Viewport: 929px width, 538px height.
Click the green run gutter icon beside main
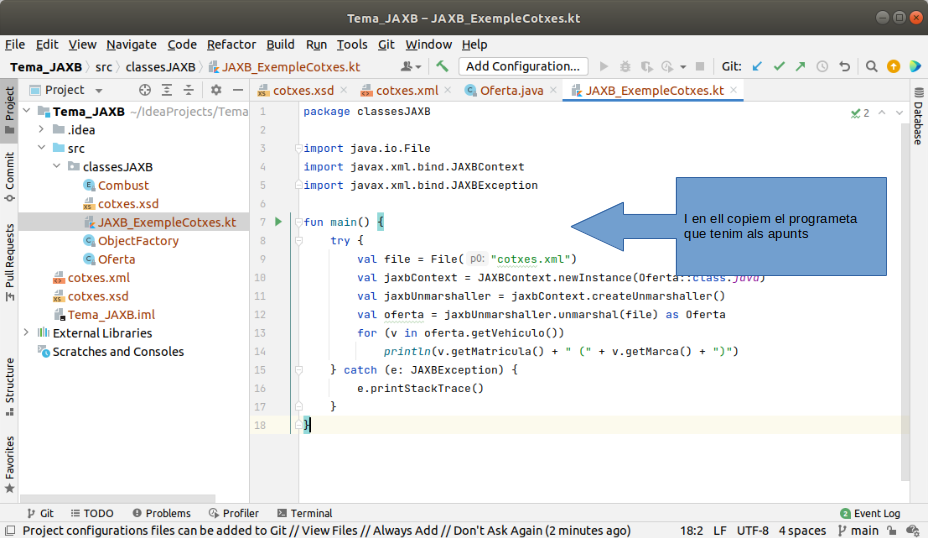point(278,222)
